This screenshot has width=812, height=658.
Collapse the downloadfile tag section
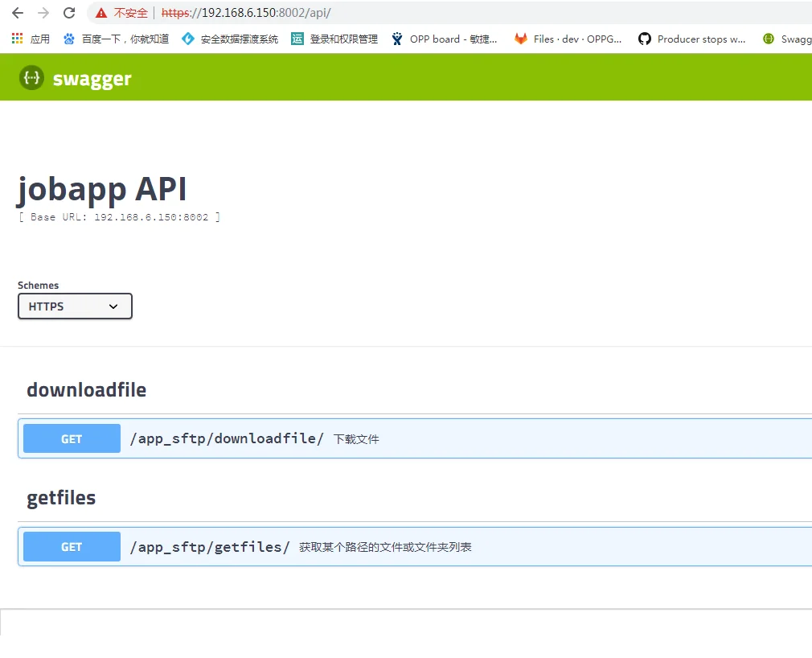pos(87,390)
